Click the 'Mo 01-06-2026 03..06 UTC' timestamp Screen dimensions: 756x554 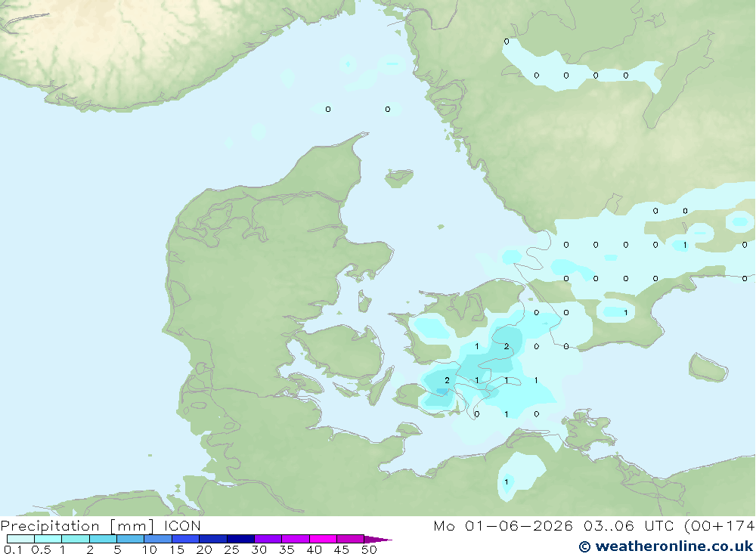pyautogui.click(x=553, y=526)
